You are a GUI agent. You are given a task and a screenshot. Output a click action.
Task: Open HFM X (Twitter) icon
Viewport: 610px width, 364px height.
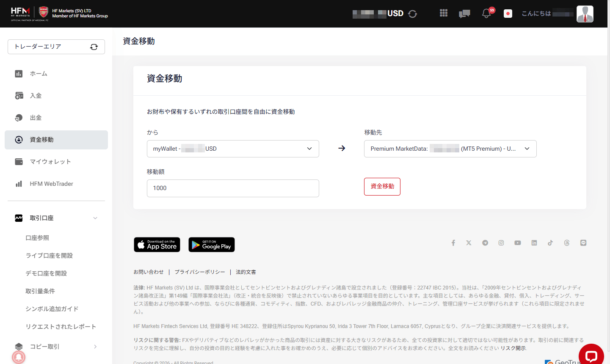pos(469,243)
